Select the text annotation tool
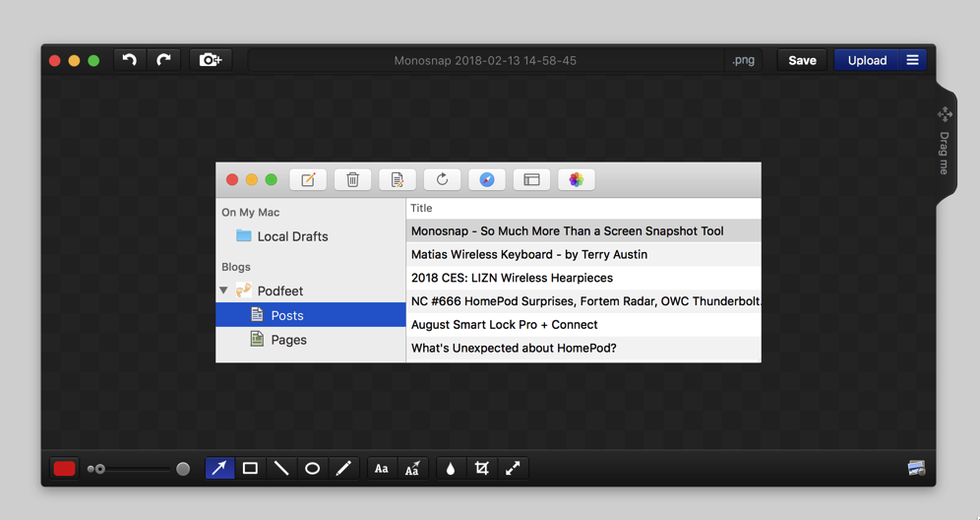The height and width of the screenshot is (520, 980). pos(381,469)
